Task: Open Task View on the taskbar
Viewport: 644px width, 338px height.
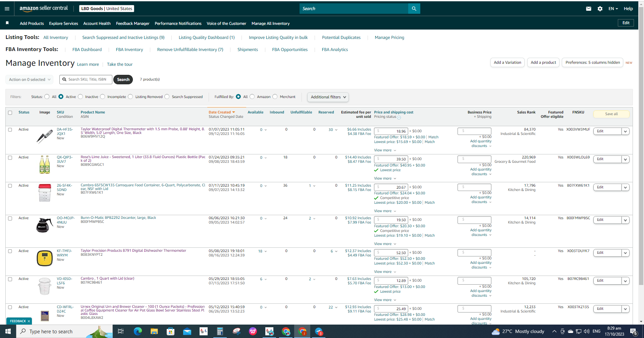Action: pos(121,331)
